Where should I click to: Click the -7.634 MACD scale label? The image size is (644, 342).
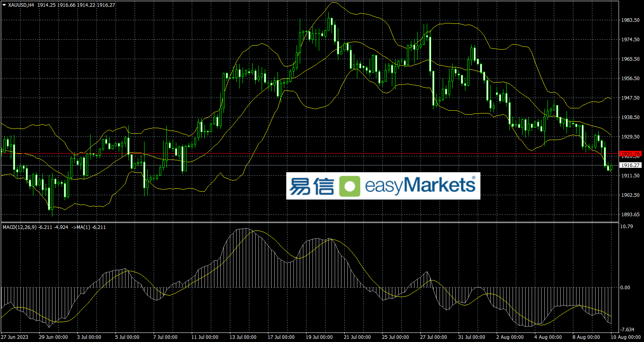627,330
